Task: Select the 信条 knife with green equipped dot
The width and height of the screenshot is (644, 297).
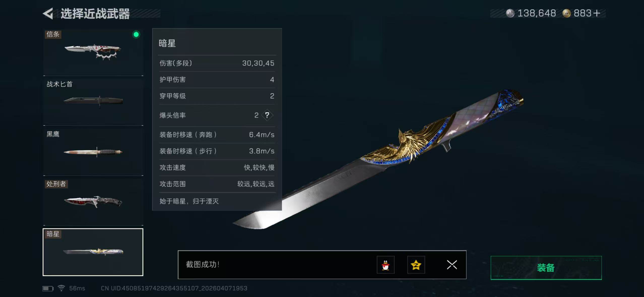Action: (93, 52)
